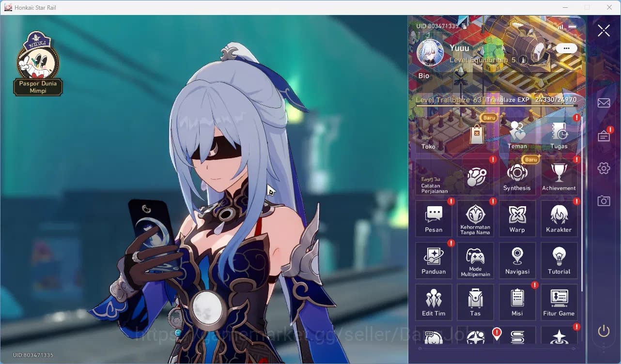Click the Honkai: Star Rail window icon
621x364 pixels.
[x=8, y=7]
